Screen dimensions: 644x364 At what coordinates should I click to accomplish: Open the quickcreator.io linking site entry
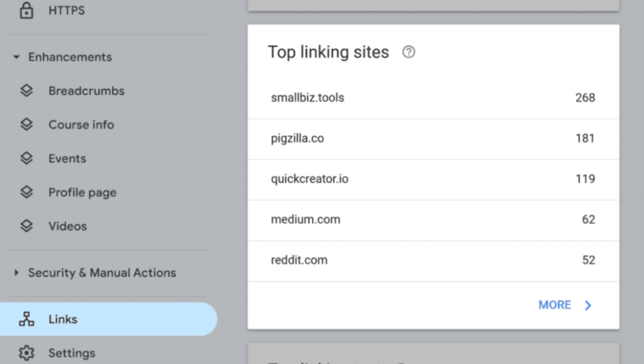point(433,179)
